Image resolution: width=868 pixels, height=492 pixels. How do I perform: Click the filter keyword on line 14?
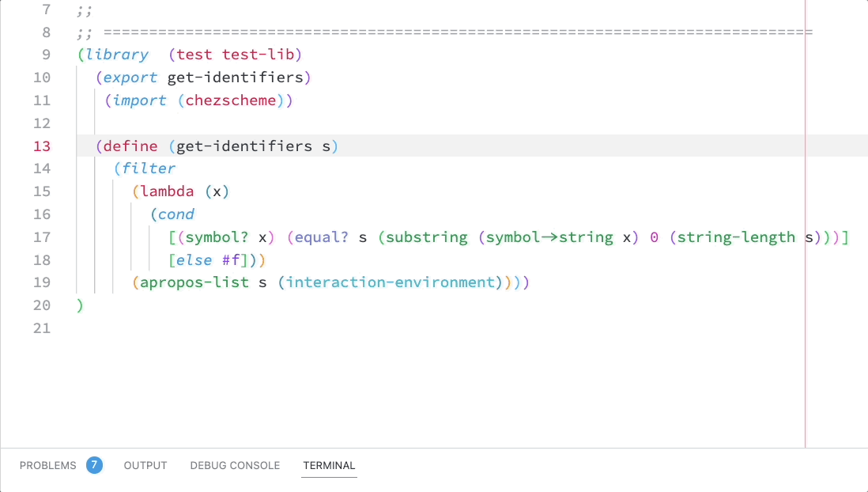[153, 168]
